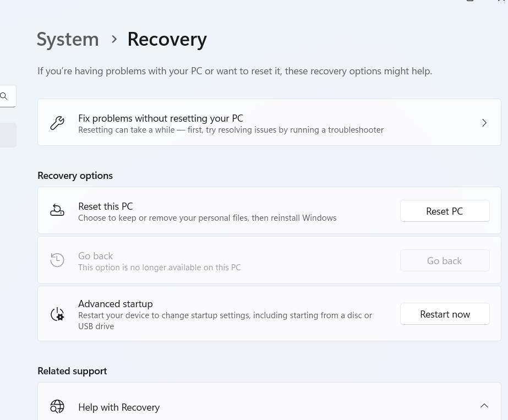Image resolution: width=508 pixels, height=420 pixels.
Task: Click the Recovery breadcrumb title
Action: point(167,40)
